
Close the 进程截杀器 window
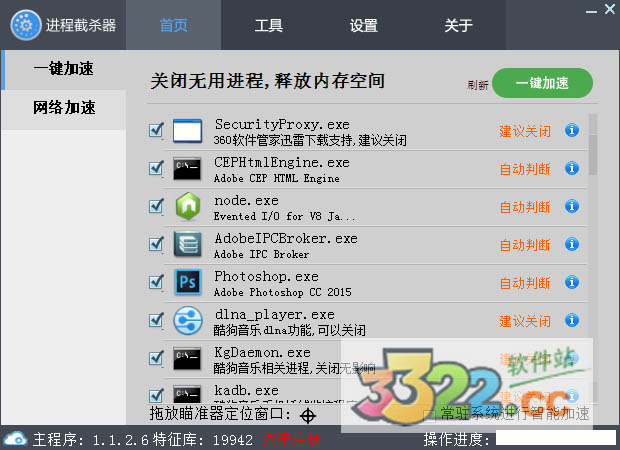pos(610,9)
